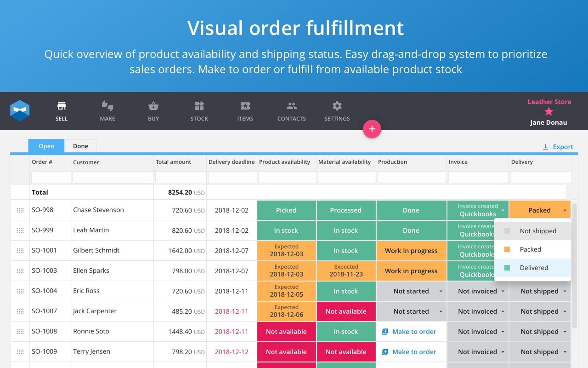Image resolution: width=588 pixels, height=368 pixels.
Task: Open the Stock section icon
Action: (199, 106)
